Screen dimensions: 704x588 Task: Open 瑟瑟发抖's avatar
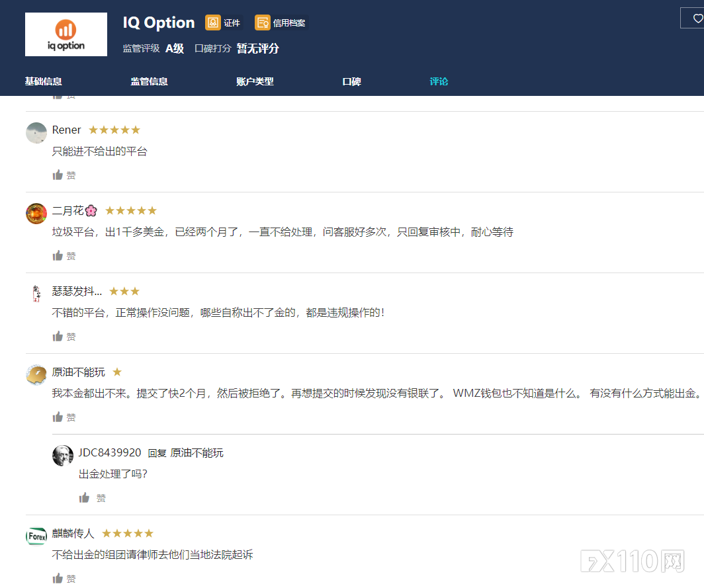pos(36,294)
